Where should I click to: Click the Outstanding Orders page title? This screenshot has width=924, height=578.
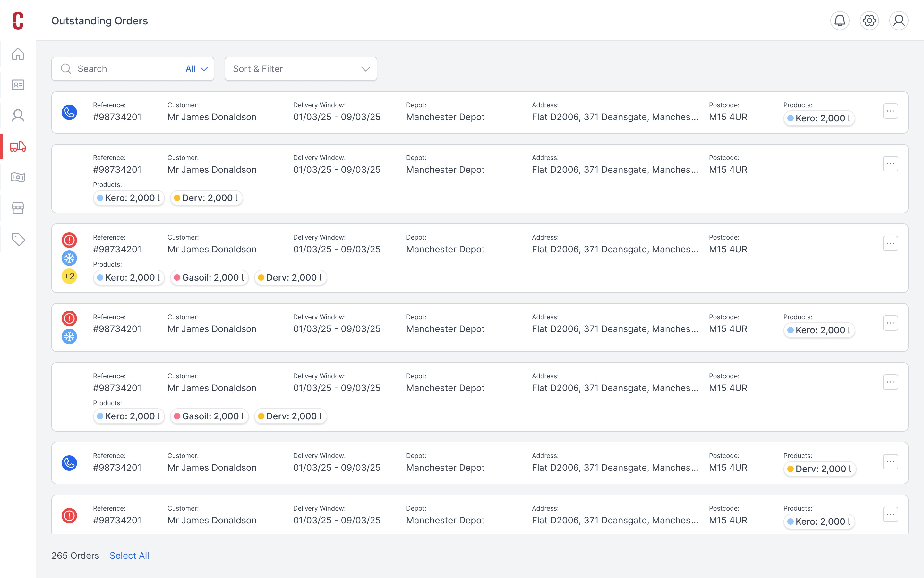pos(100,21)
